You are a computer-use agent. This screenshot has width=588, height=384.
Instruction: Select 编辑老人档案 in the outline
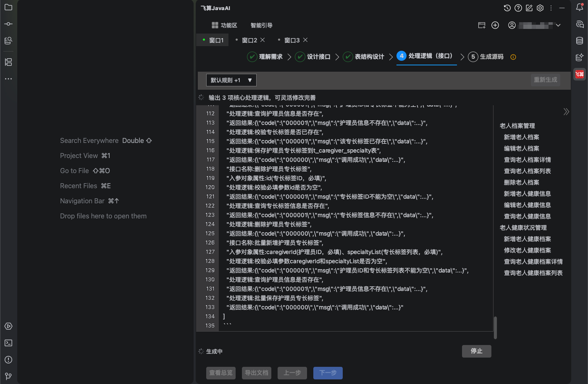521,149
